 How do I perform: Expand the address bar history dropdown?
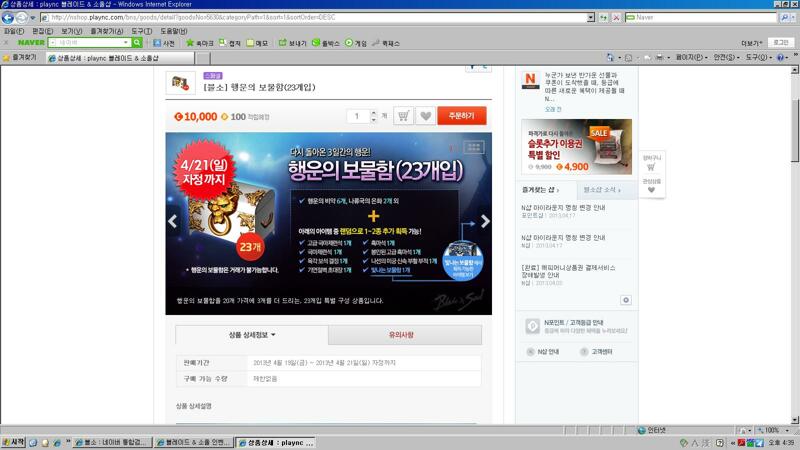[x=591, y=17]
